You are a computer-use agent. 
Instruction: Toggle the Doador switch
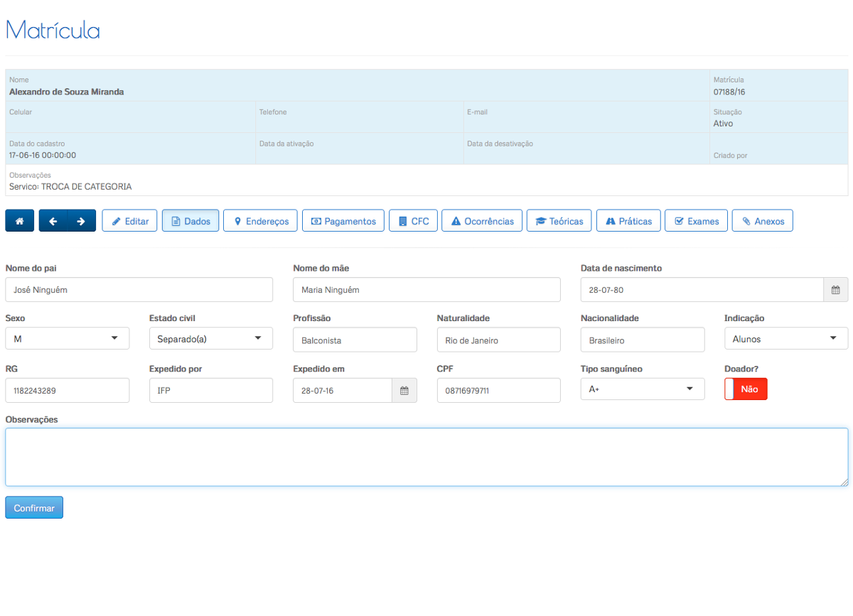pos(746,389)
